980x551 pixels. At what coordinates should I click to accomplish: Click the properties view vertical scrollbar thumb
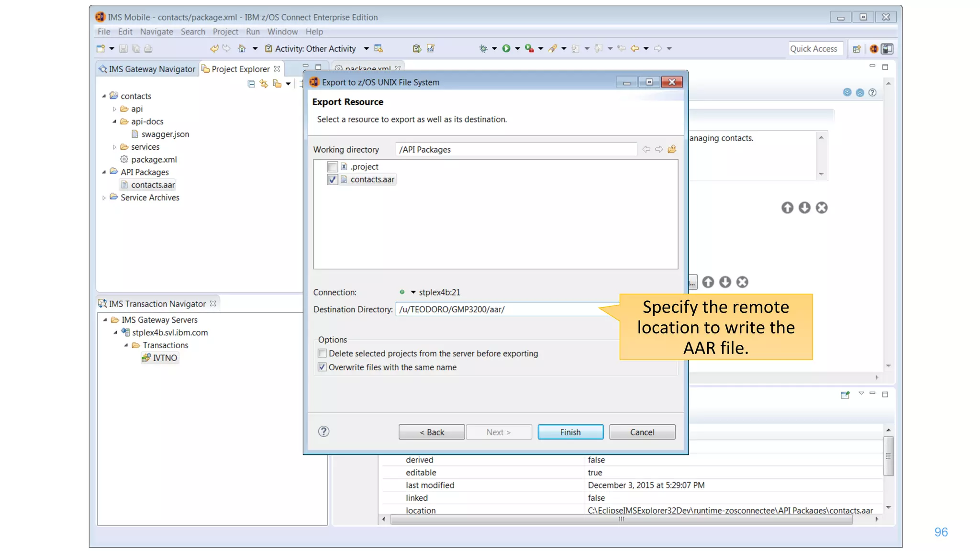(x=888, y=456)
